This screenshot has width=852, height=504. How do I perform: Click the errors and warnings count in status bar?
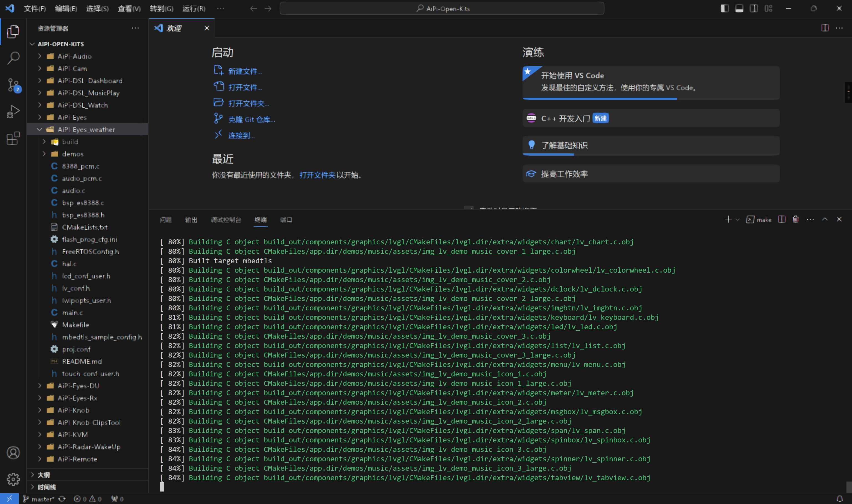click(x=88, y=498)
